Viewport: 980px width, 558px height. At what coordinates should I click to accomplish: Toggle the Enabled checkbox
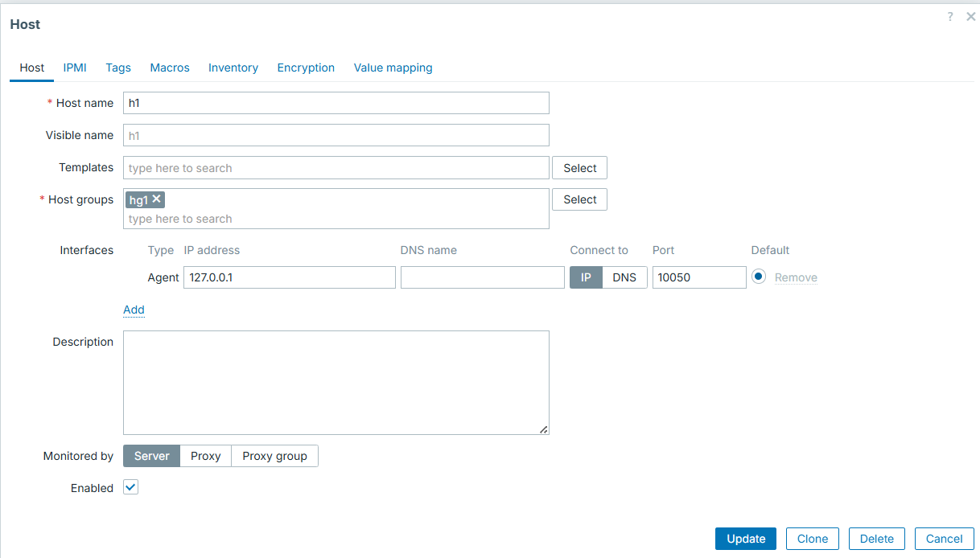tap(130, 487)
